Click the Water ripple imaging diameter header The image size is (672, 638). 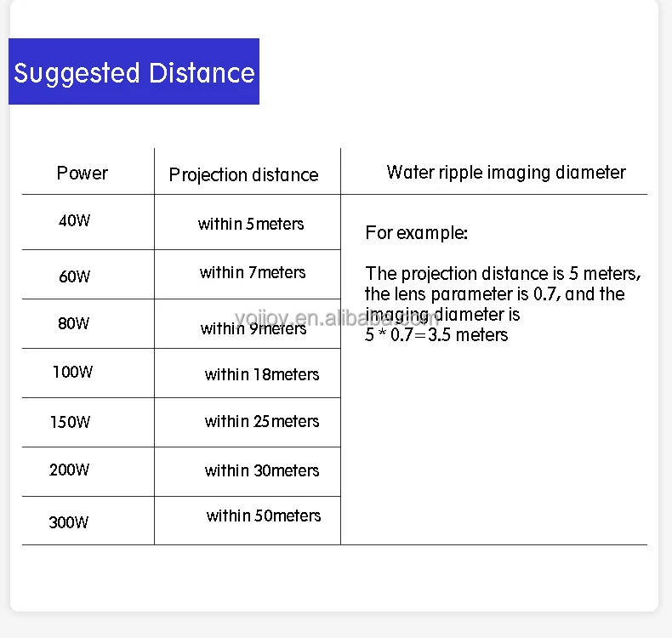tap(506, 172)
